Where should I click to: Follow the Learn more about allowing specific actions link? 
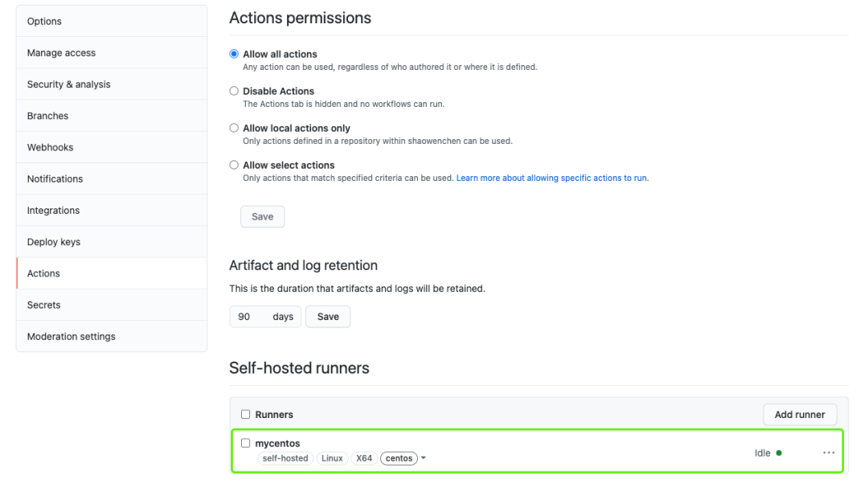pos(552,178)
